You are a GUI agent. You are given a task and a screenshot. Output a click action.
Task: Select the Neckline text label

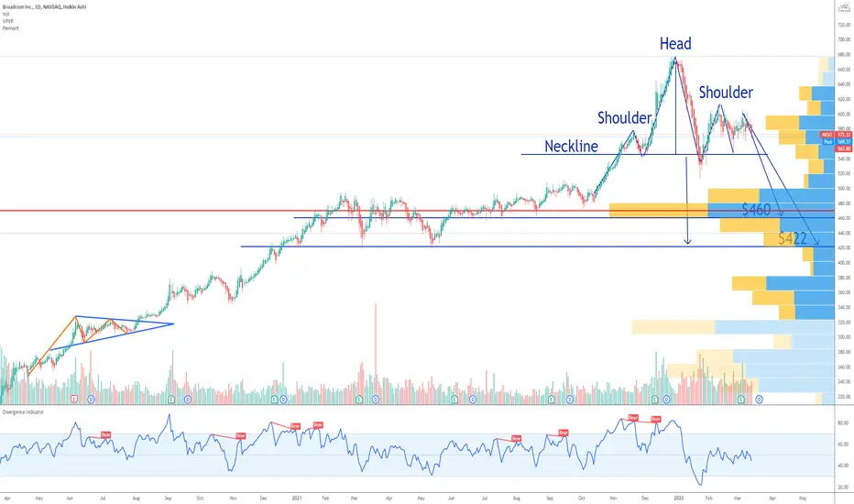click(572, 146)
